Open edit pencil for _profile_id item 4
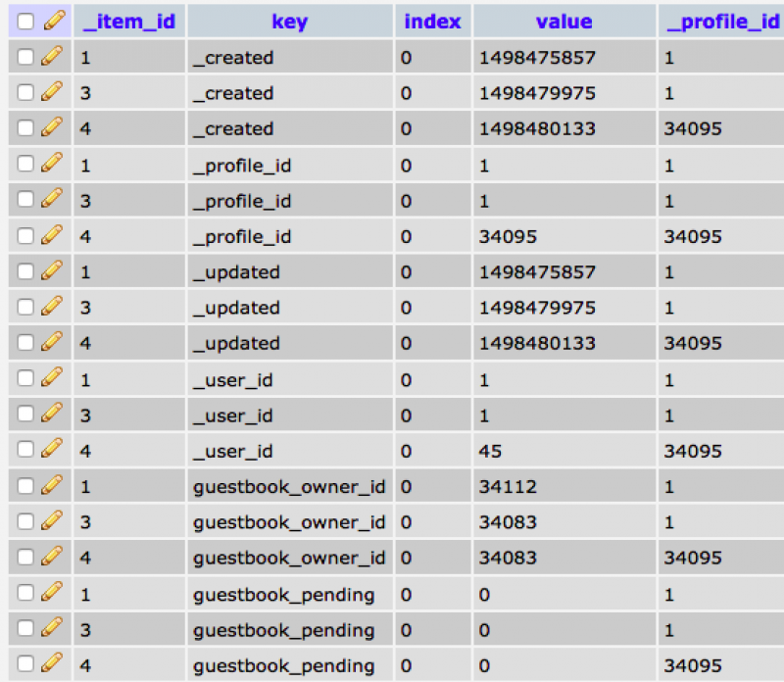This screenshot has height=682, width=784. pos(52,234)
